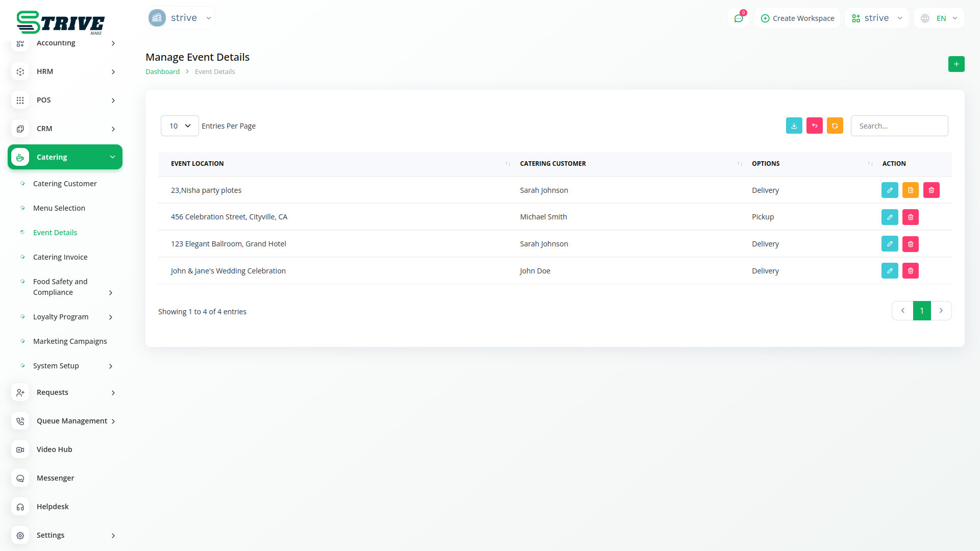Edit the 123 Elegant Ballroom event
980x551 pixels.
coord(889,244)
